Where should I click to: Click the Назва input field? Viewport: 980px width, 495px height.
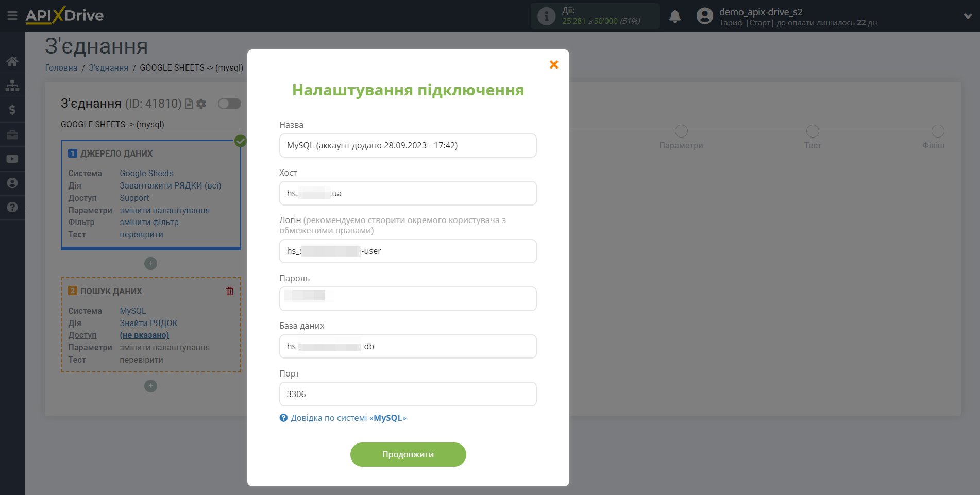[408, 145]
